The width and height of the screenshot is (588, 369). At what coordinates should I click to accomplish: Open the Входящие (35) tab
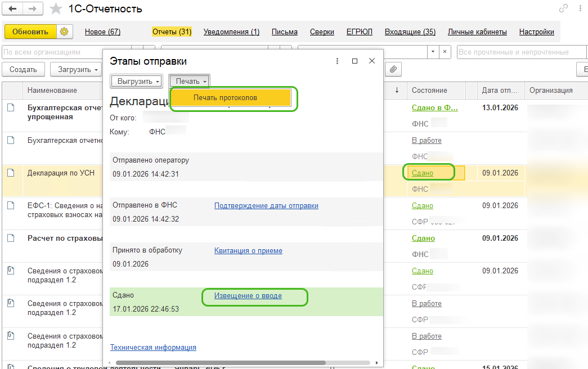tap(410, 32)
